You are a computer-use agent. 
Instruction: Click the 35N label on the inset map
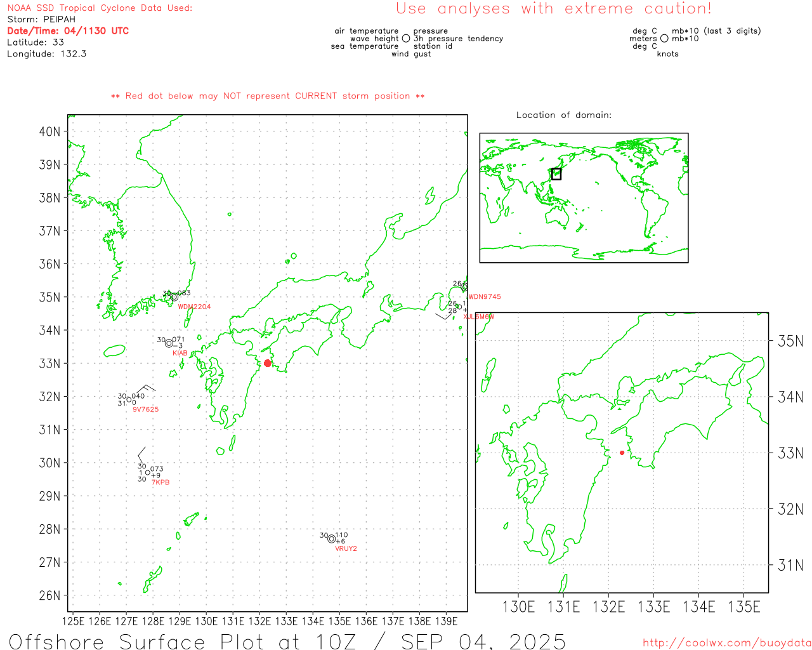pyautogui.click(x=790, y=342)
